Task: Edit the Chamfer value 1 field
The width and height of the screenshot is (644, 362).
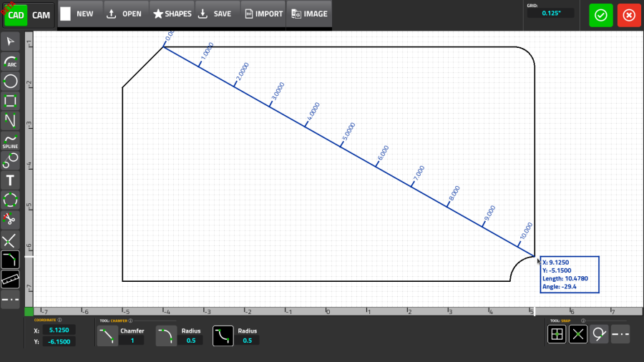Action: click(132, 341)
